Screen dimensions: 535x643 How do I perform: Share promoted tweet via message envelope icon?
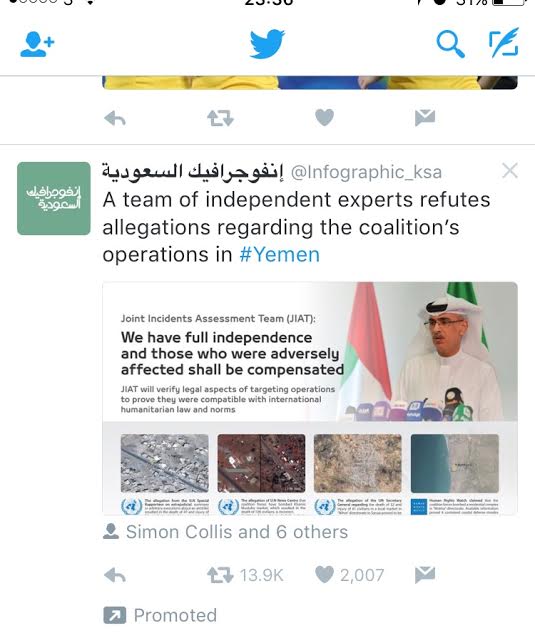pos(425,575)
